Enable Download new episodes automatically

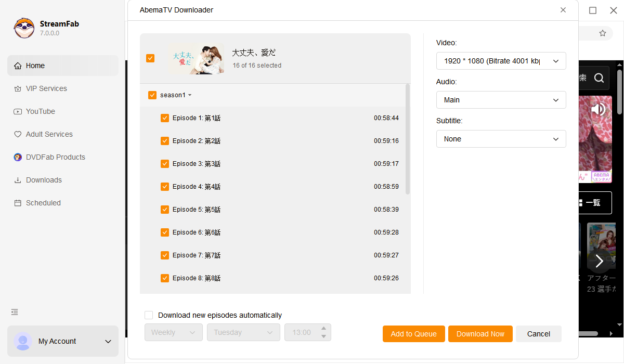click(x=149, y=315)
